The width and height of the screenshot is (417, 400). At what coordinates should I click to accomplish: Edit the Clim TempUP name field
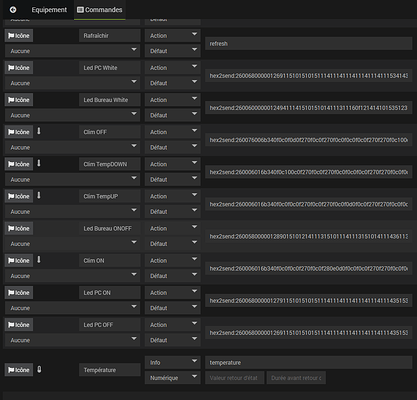pyautogui.click(x=110, y=196)
